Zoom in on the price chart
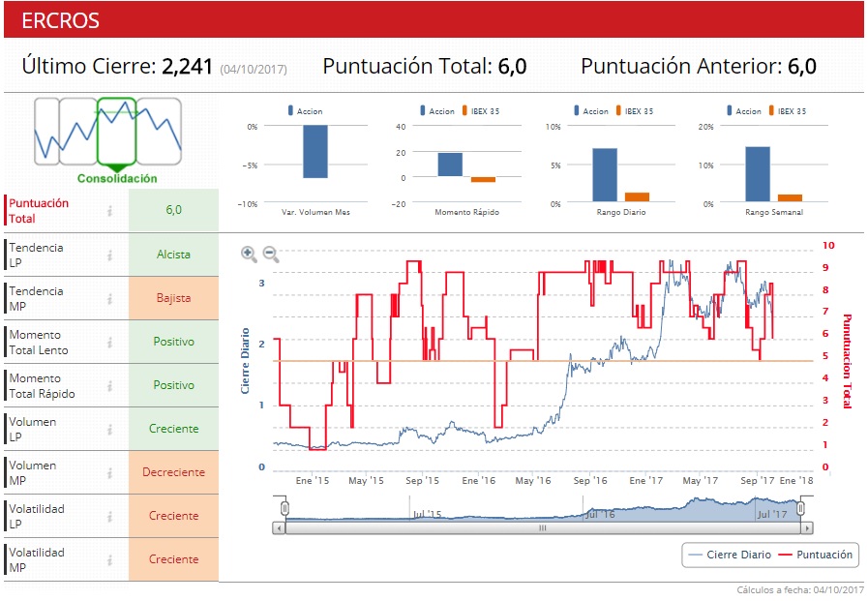This screenshot has height=601, width=868. pos(249,254)
